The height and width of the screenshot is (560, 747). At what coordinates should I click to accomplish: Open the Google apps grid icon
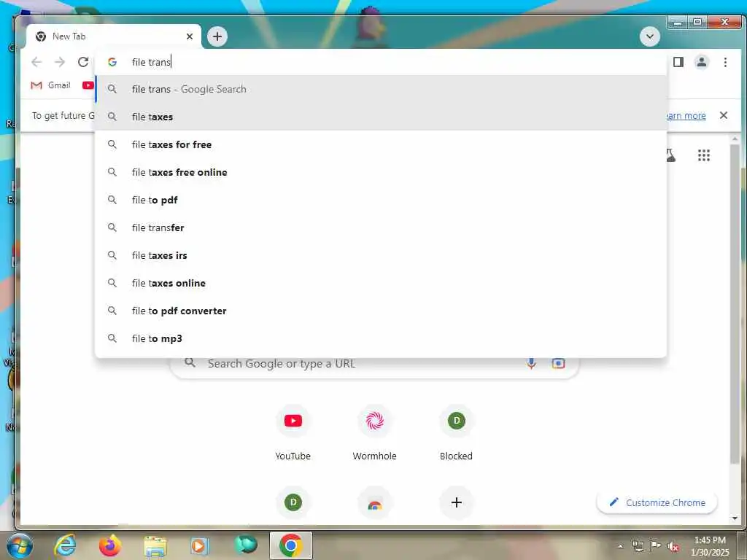click(x=704, y=155)
